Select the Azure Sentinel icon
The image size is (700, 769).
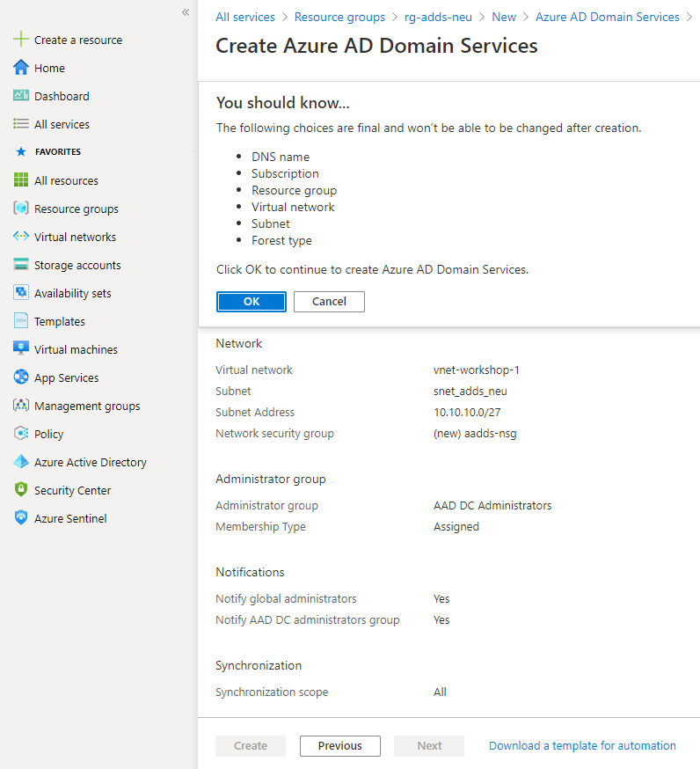pos(19,518)
